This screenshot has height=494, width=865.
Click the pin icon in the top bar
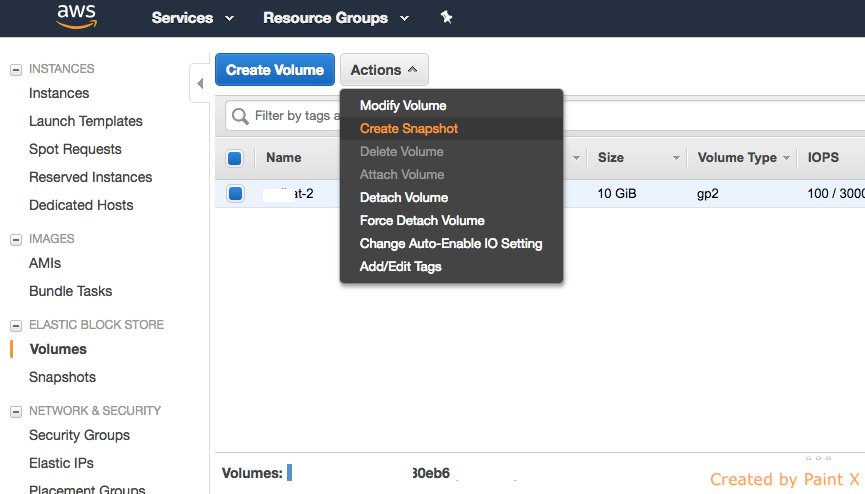(447, 18)
